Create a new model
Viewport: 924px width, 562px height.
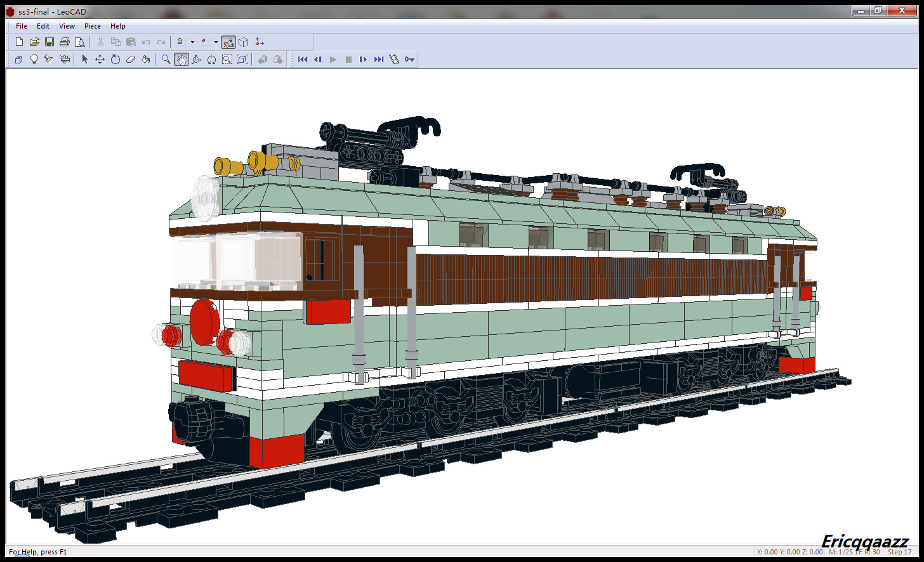click(19, 41)
